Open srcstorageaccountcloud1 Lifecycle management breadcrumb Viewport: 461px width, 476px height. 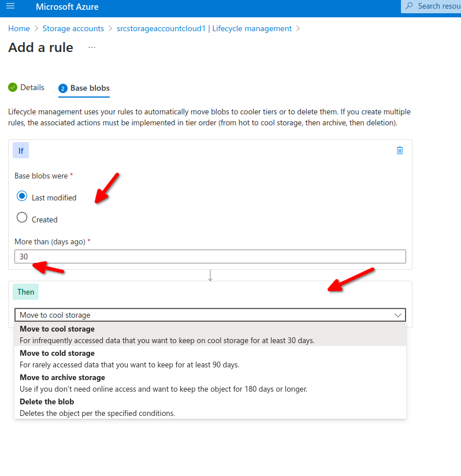pos(204,28)
